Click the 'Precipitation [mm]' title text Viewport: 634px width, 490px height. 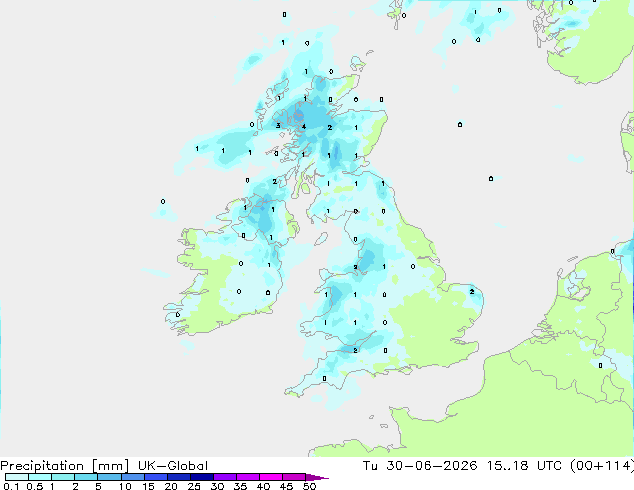65,466
